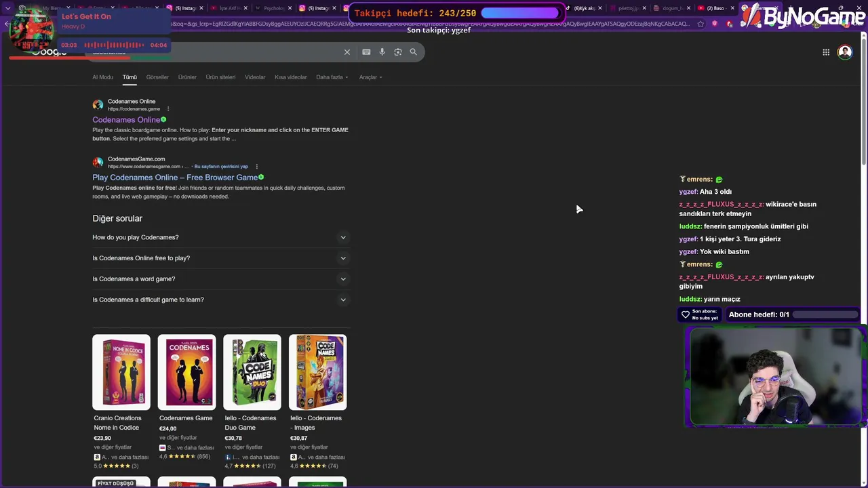This screenshot has height=488, width=868.
Task: Click the green Codenames Duo box image
Action: (252, 372)
